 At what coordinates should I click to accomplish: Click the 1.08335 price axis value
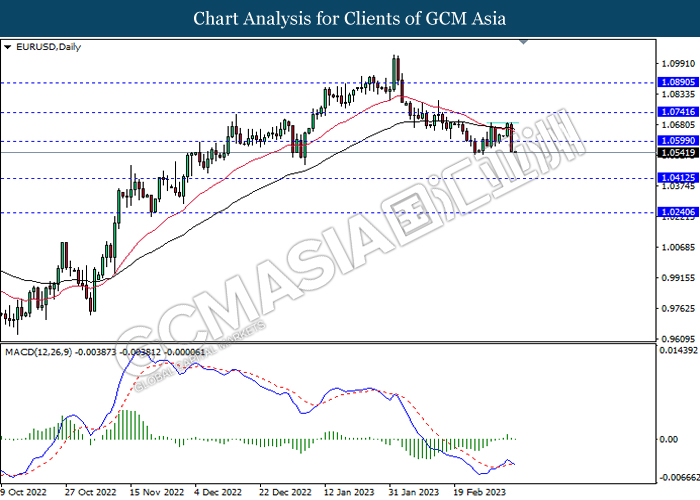tap(678, 94)
